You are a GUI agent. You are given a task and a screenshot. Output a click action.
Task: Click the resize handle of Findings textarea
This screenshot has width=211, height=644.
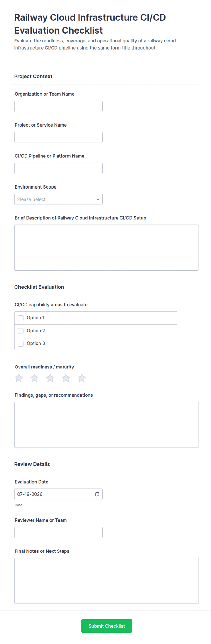[196, 445]
